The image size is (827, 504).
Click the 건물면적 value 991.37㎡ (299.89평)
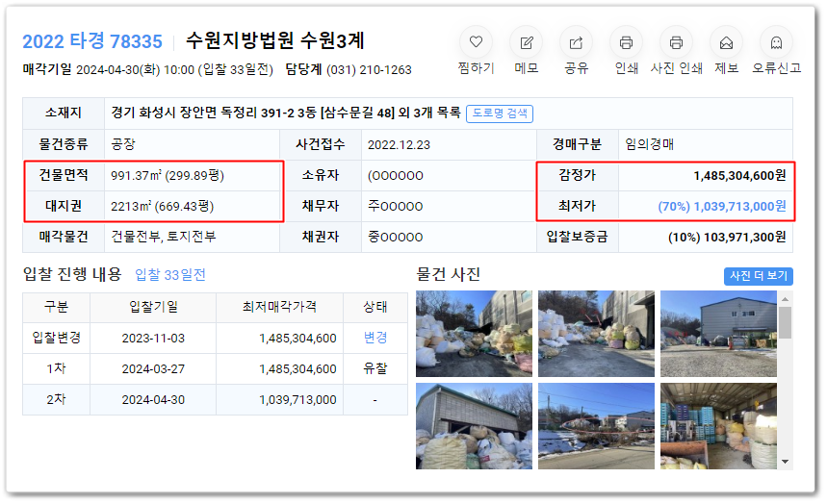point(168,176)
